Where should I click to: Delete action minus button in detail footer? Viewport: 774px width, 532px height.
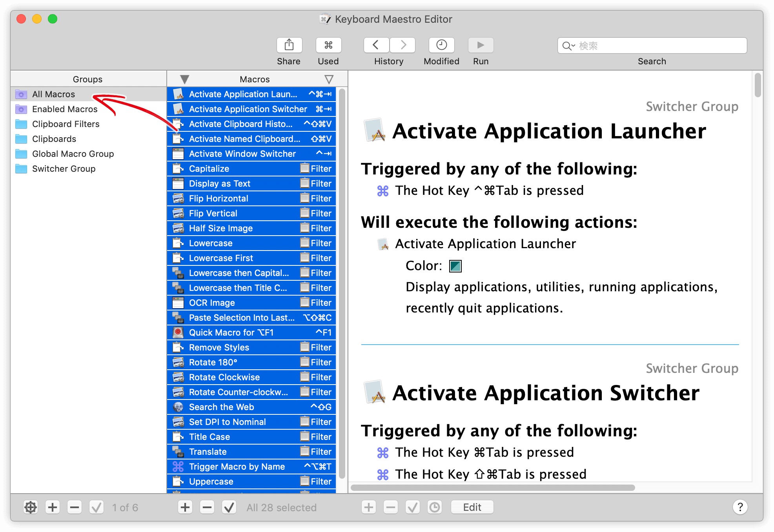click(x=391, y=507)
